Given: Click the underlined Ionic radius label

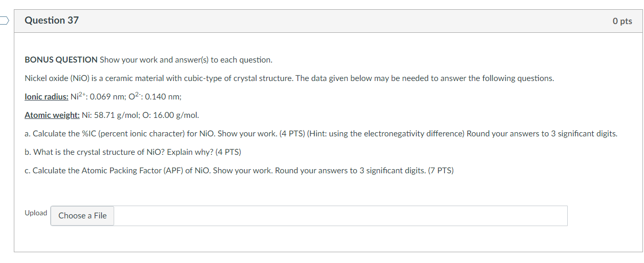Looking at the screenshot, I should (x=47, y=97).
